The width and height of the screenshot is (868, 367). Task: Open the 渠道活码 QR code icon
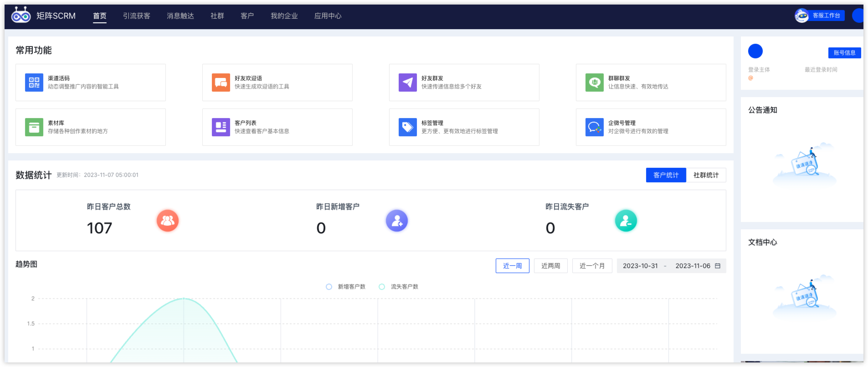coord(34,83)
